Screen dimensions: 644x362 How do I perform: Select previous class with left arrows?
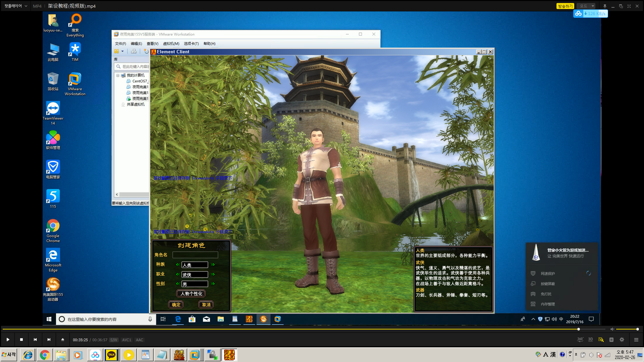point(178,274)
